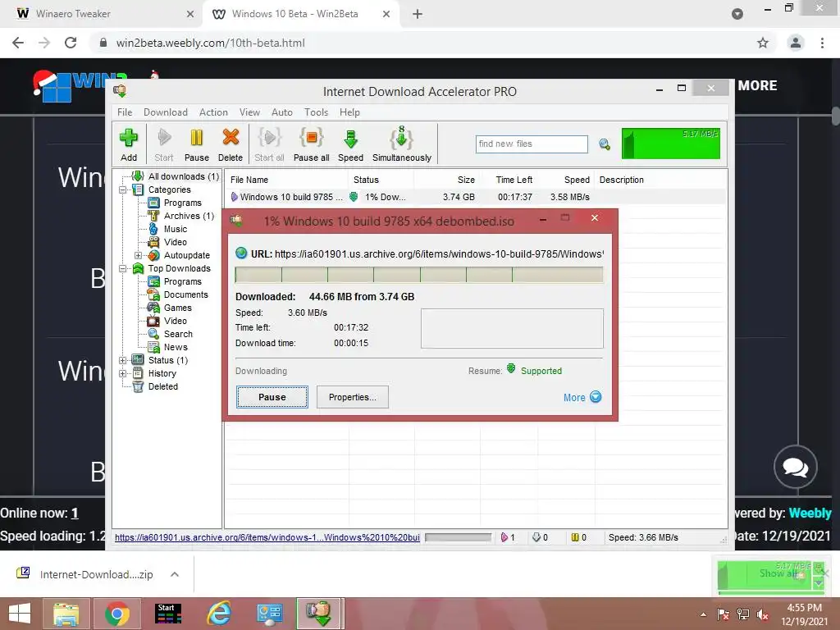Screen dimensions: 840x630
Task: Open the View menu
Action: point(249,112)
